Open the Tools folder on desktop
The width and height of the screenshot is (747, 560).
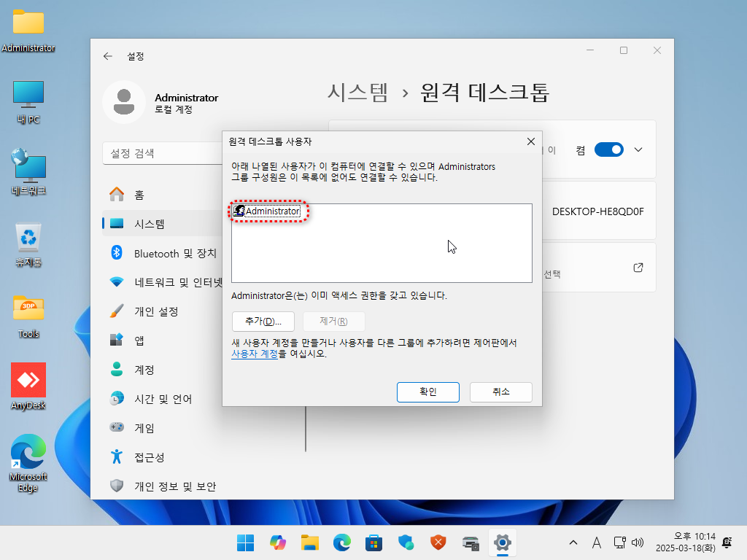[28, 316]
